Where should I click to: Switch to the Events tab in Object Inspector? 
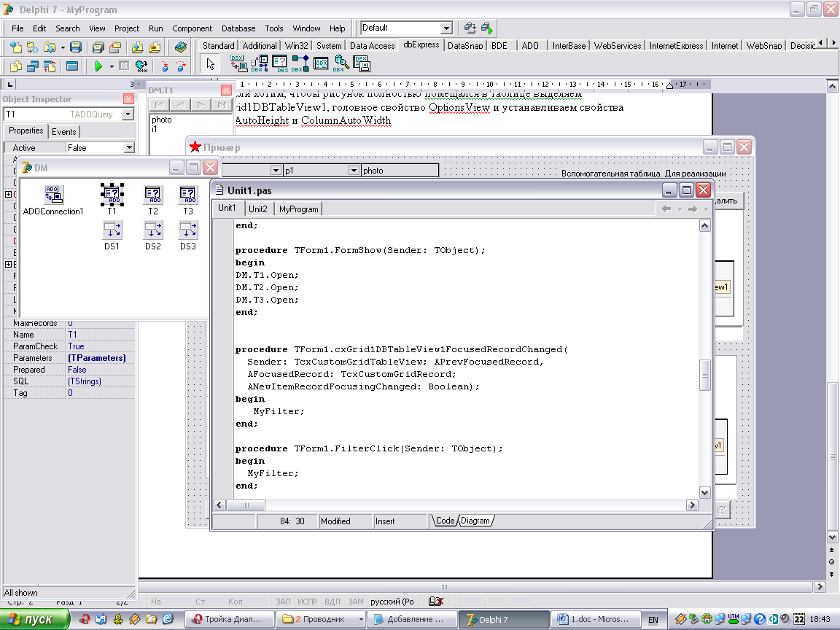[x=63, y=132]
